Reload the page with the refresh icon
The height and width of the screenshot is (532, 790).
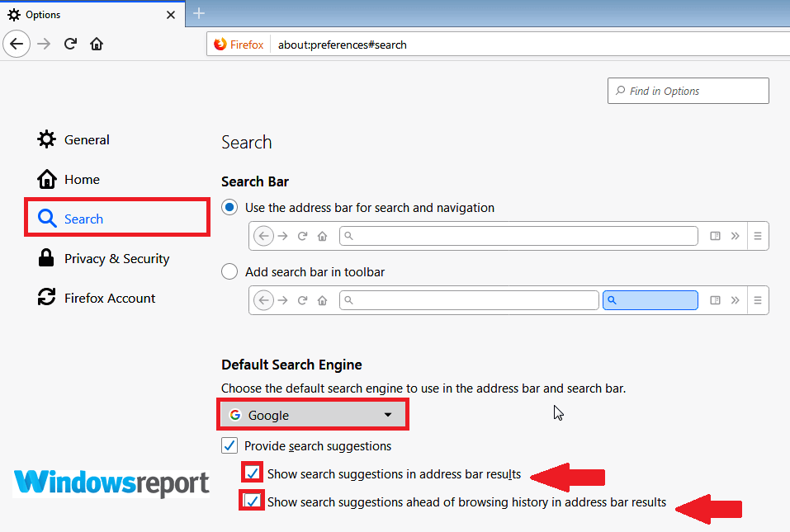70,44
